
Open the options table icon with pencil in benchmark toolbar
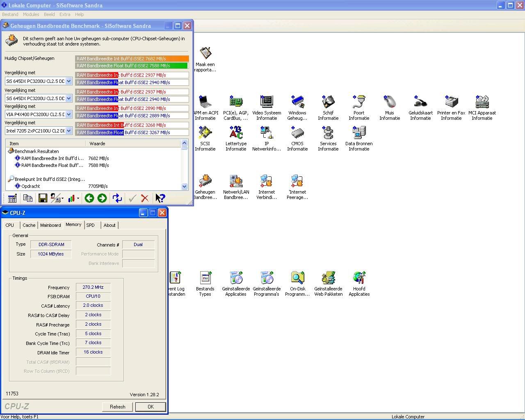click(12, 199)
